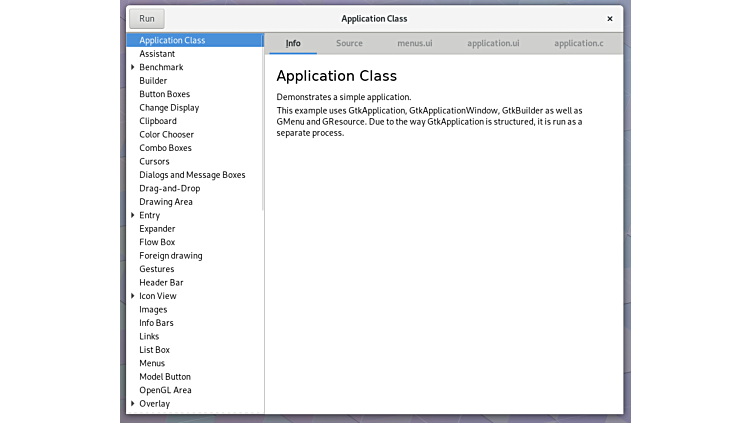Expand the Entry tree item arrow

click(133, 215)
